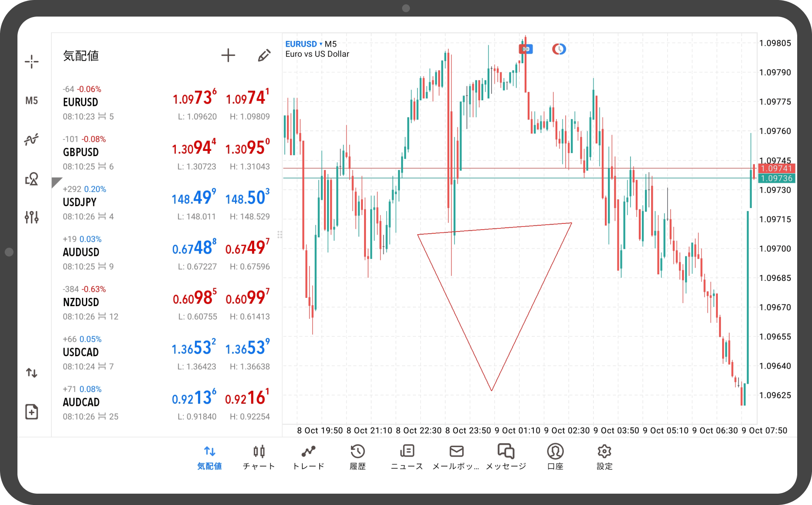The width and height of the screenshot is (812, 505).
Task: Add a new symbol with plus icon
Action: click(x=228, y=55)
